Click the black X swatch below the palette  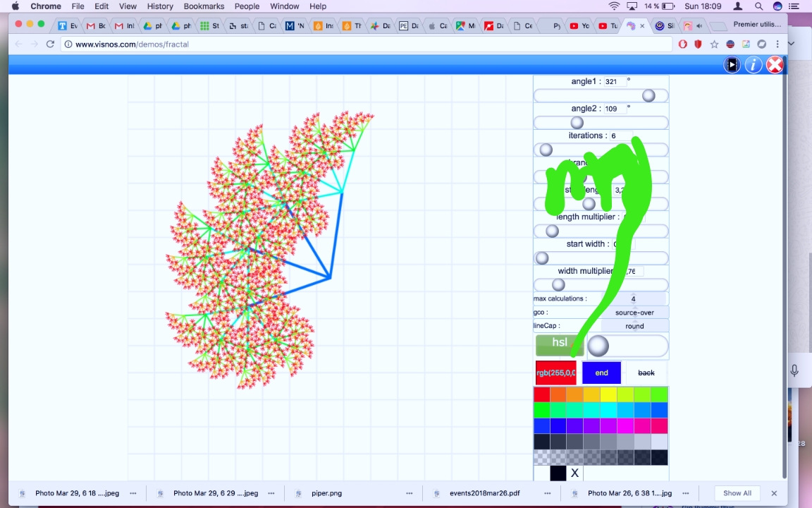pyautogui.click(x=574, y=473)
